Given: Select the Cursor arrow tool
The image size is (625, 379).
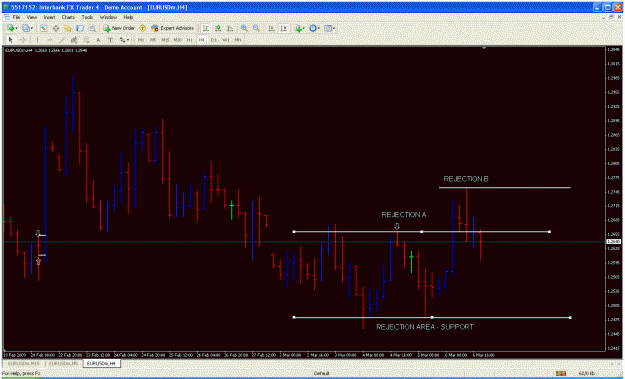Looking at the screenshot, I should click(x=11, y=40).
